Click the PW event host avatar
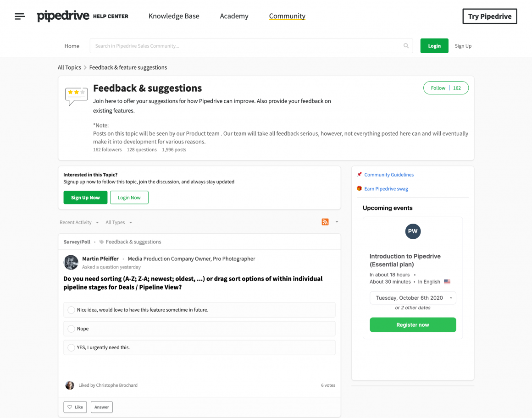532x418 pixels. click(413, 231)
